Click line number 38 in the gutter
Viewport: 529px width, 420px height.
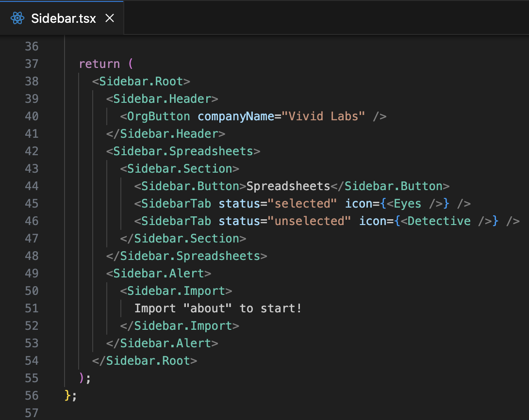tap(31, 81)
